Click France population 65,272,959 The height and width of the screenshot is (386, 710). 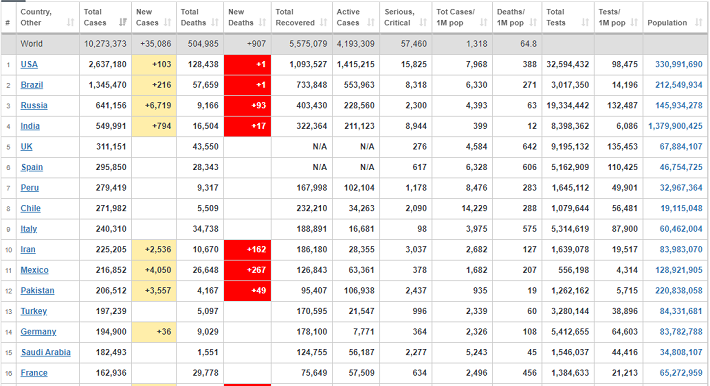(x=681, y=373)
